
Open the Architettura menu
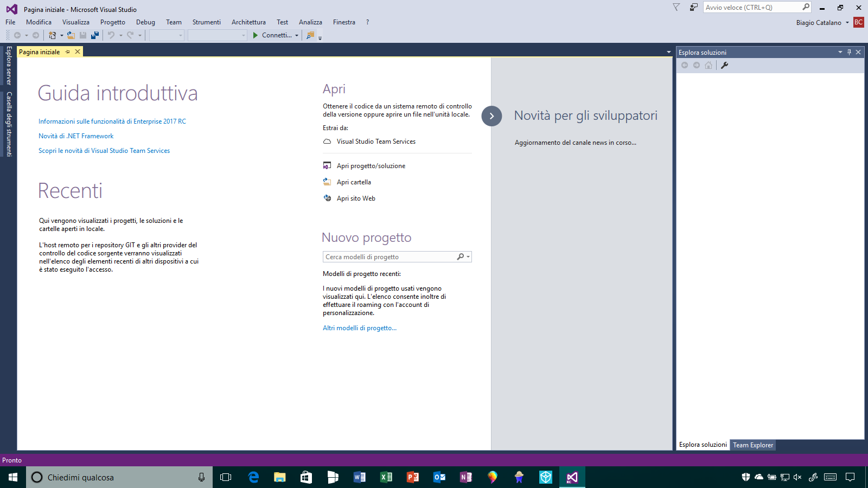248,22
